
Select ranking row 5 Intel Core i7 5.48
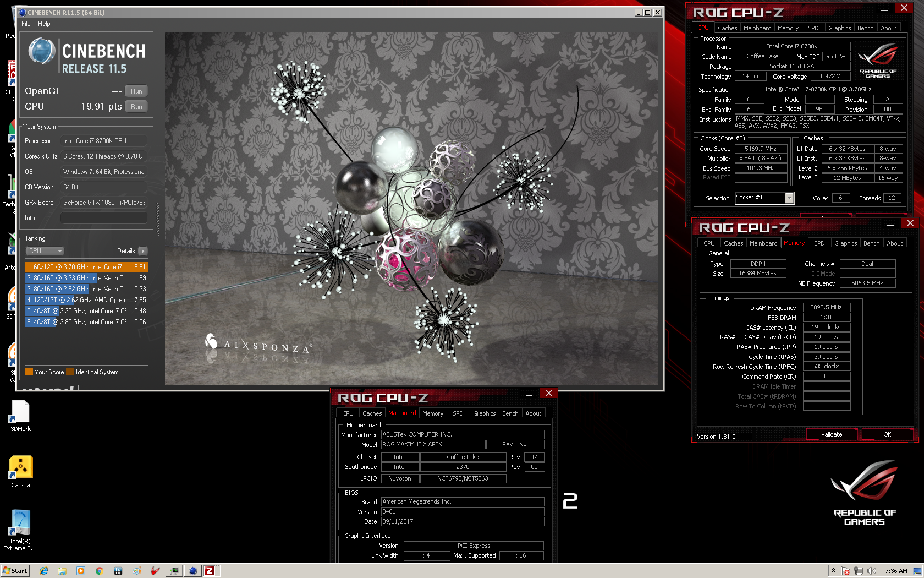(x=86, y=311)
